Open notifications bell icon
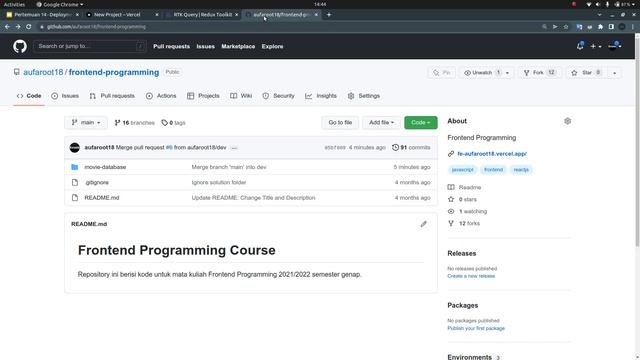 pyautogui.click(x=580, y=46)
